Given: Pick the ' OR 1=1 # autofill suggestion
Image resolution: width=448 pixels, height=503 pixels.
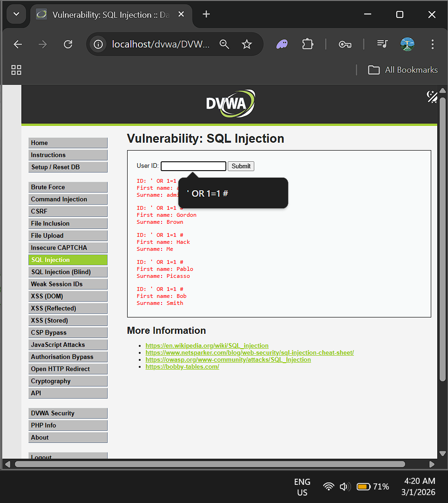Looking at the screenshot, I should 233,193.
